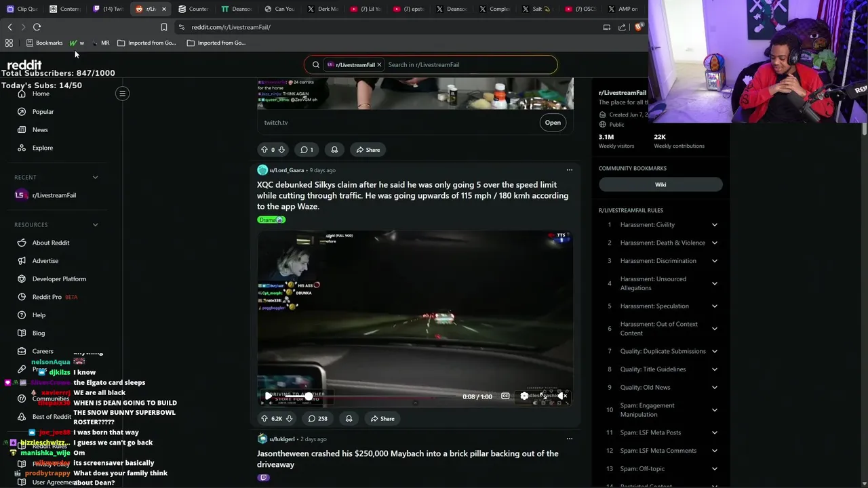
Task: Upvote the twitch.tv post with 0 votes
Action: tap(264, 150)
